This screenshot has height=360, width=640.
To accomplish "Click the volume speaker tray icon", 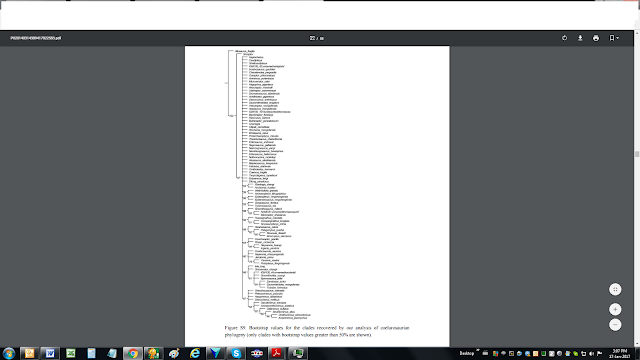I will 591,353.
